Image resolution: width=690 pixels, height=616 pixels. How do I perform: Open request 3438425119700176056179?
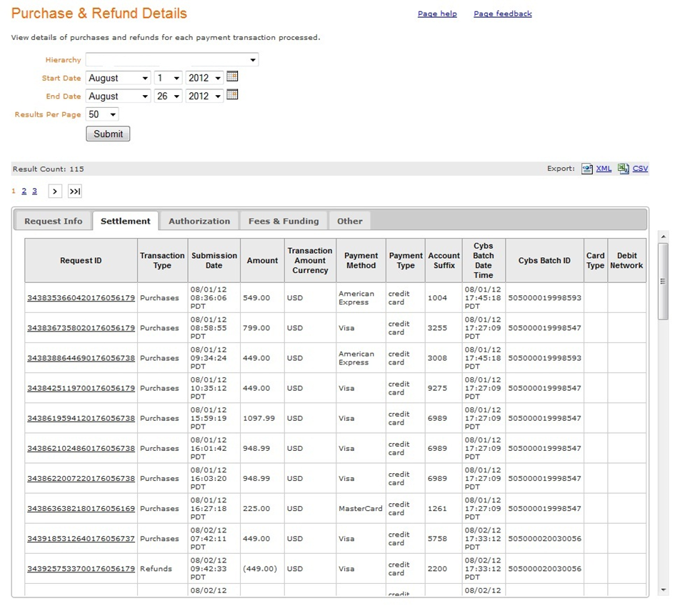pyautogui.click(x=81, y=388)
